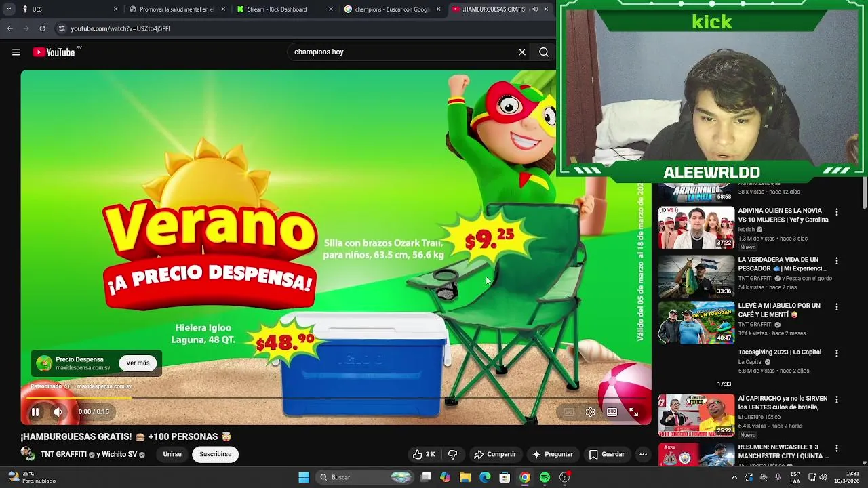Open the Windows Start menu
Image resolution: width=868 pixels, height=488 pixels.
pos(304,477)
